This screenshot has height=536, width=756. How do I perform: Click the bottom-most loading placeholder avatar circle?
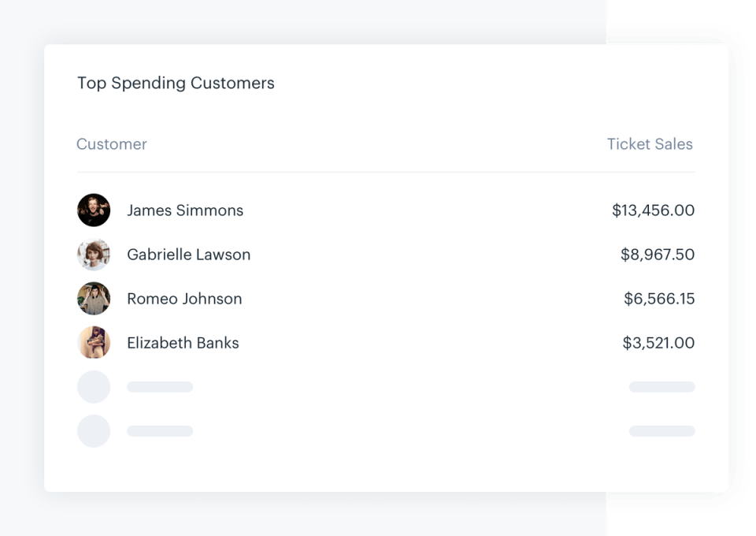click(94, 431)
